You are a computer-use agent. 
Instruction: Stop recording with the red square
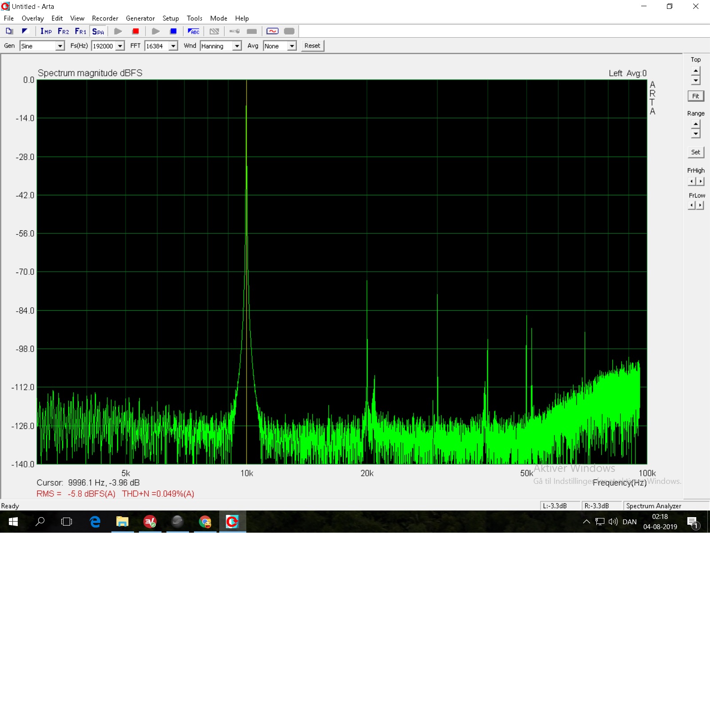pos(135,31)
